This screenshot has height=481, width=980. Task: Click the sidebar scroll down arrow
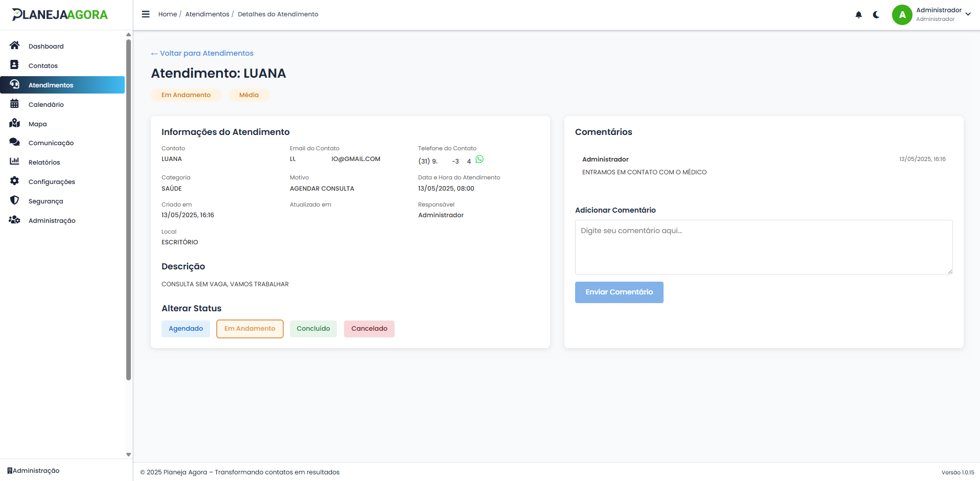point(128,454)
